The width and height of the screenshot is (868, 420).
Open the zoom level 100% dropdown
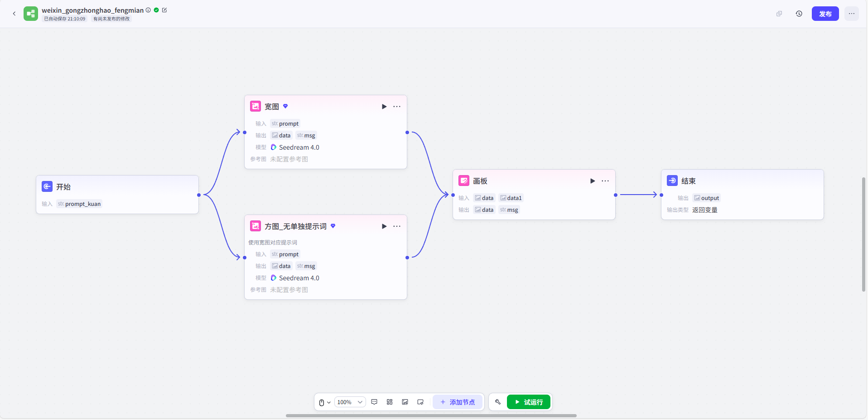coord(350,402)
